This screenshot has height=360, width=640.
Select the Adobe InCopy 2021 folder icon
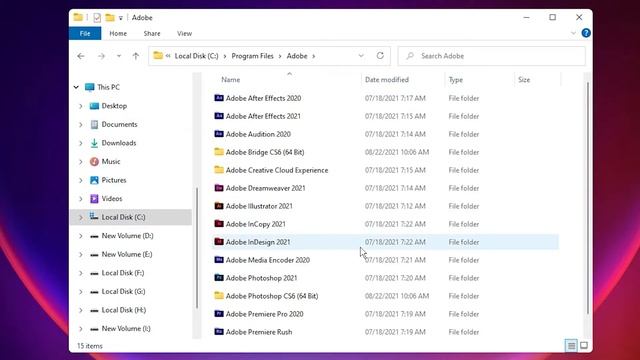coord(219,224)
